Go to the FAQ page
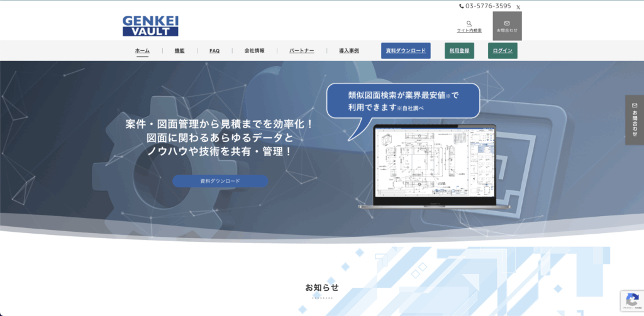This screenshot has width=644, height=316. tap(214, 51)
